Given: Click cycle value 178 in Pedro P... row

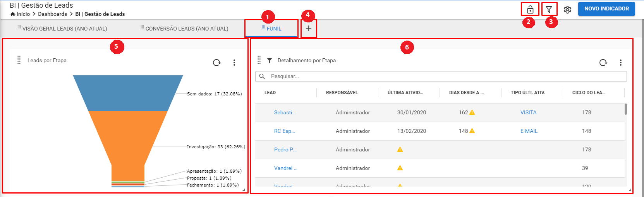Looking at the screenshot, I should pos(587,149).
